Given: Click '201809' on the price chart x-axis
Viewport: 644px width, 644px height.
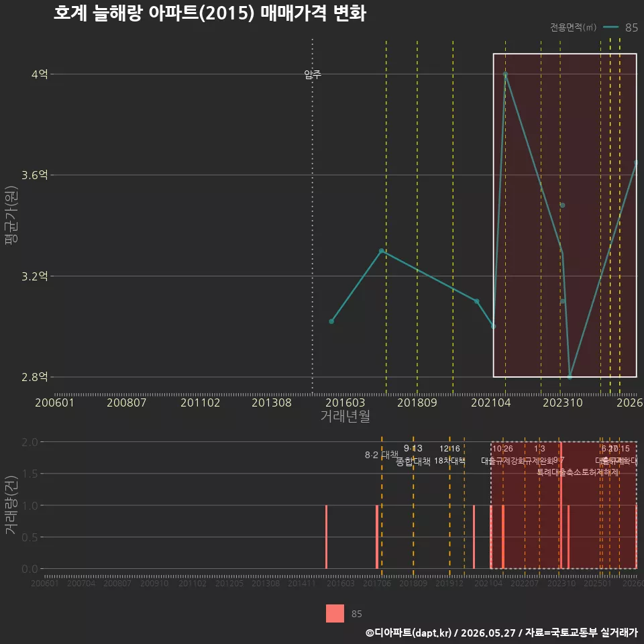Looking at the screenshot, I should point(417,402).
